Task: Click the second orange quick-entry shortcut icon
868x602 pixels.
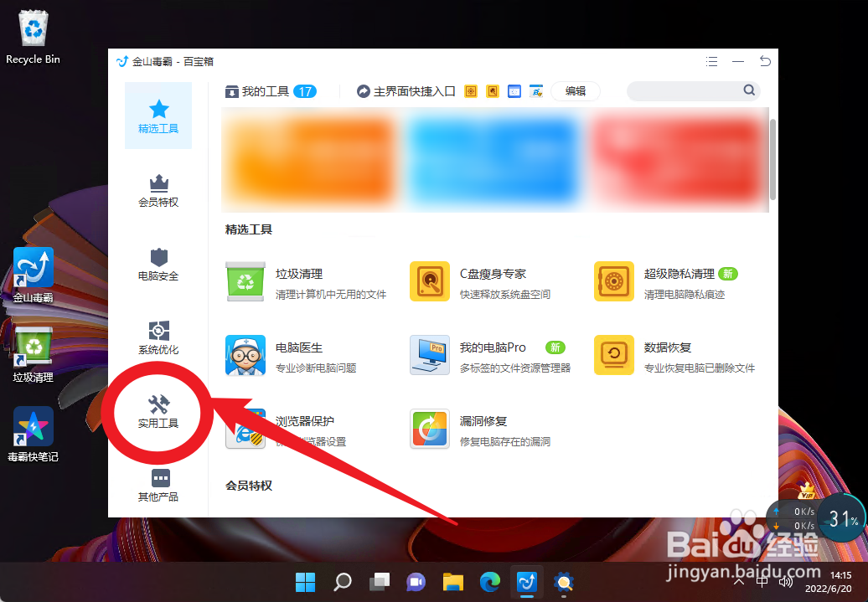Action: click(x=492, y=91)
